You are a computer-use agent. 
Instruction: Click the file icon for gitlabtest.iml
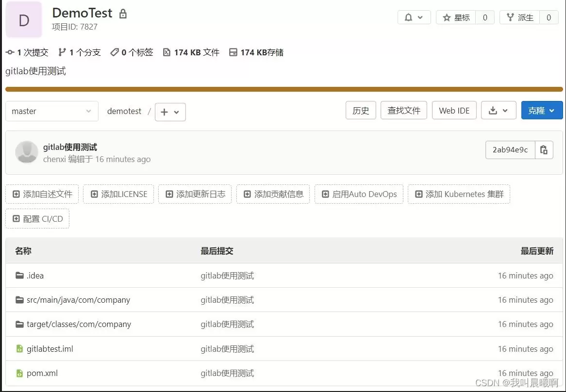click(x=19, y=349)
